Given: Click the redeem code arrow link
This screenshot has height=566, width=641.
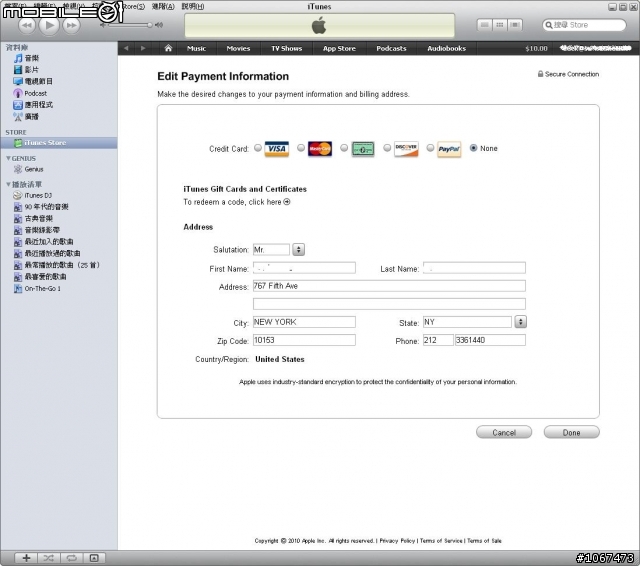Looking at the screenshot, I should click(x=287, y=202).
